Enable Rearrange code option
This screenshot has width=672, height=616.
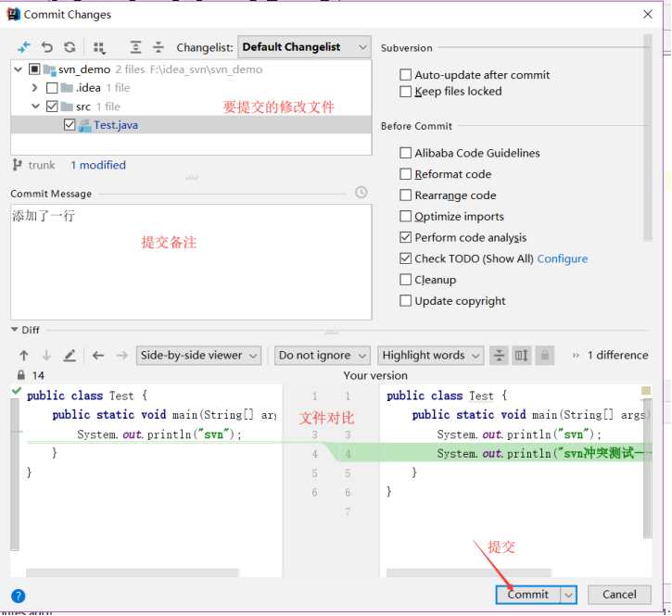coord(405,195)
